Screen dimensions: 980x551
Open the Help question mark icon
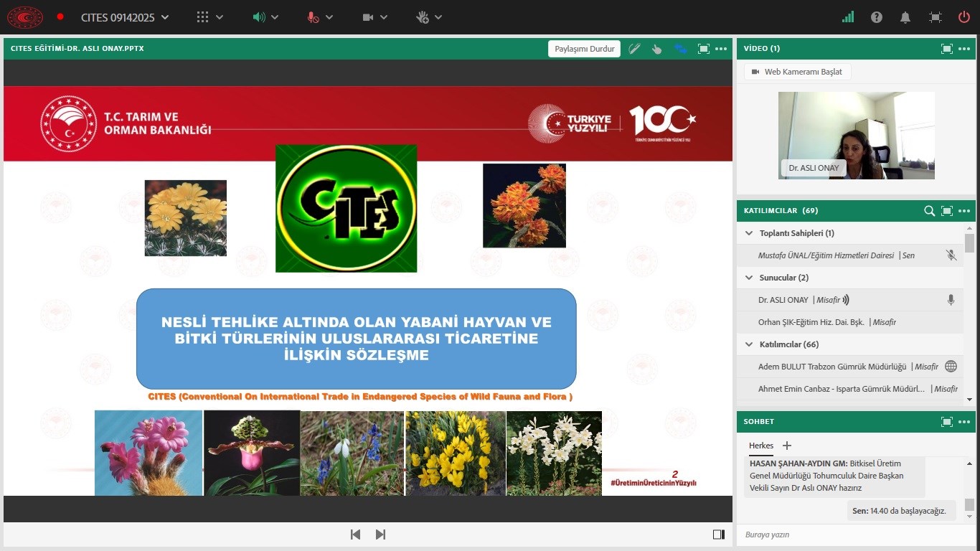pos(877,17)
